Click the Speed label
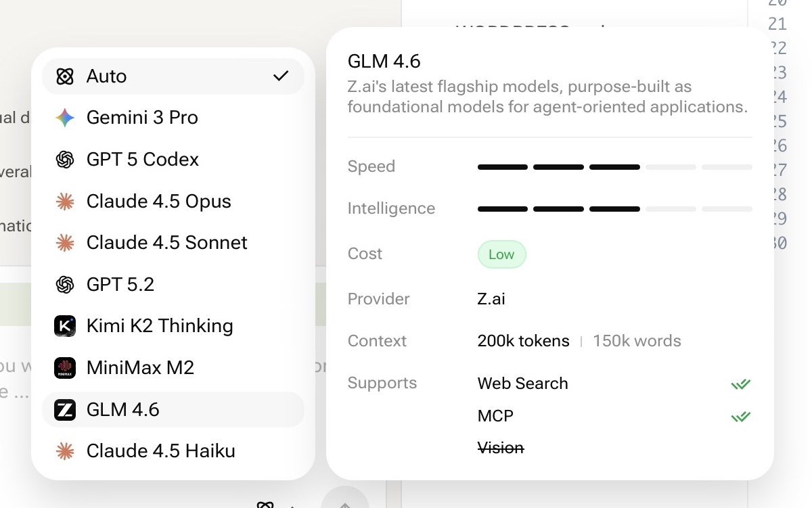The width and height of the screenshot is (812, 508). point(371,166)
